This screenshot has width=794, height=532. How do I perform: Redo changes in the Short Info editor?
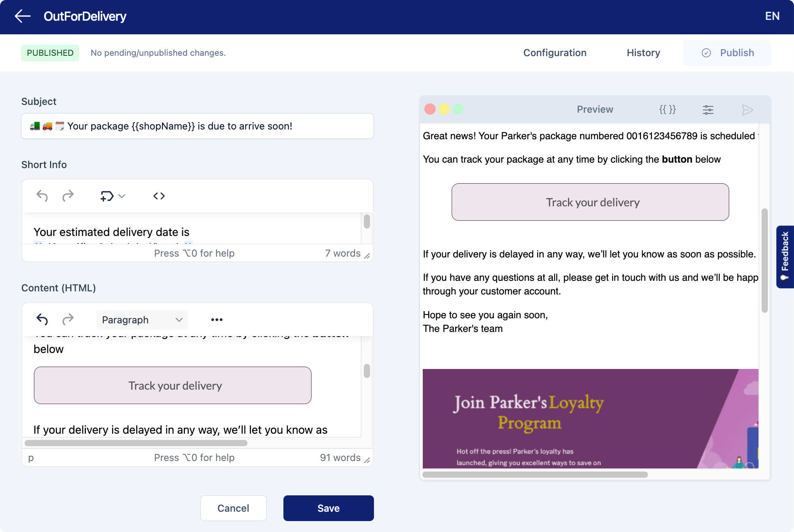tap(68, 196)
